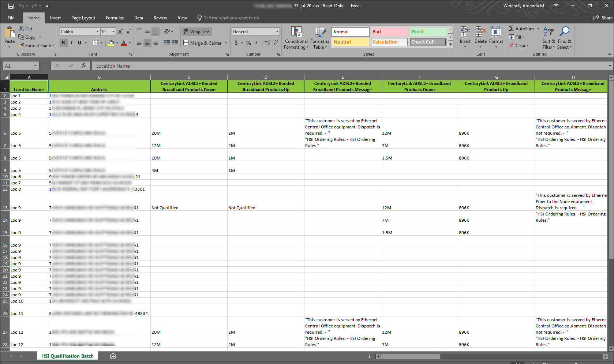Open Find & Select magnifier
Screen dimensions: 614x364
565,38
